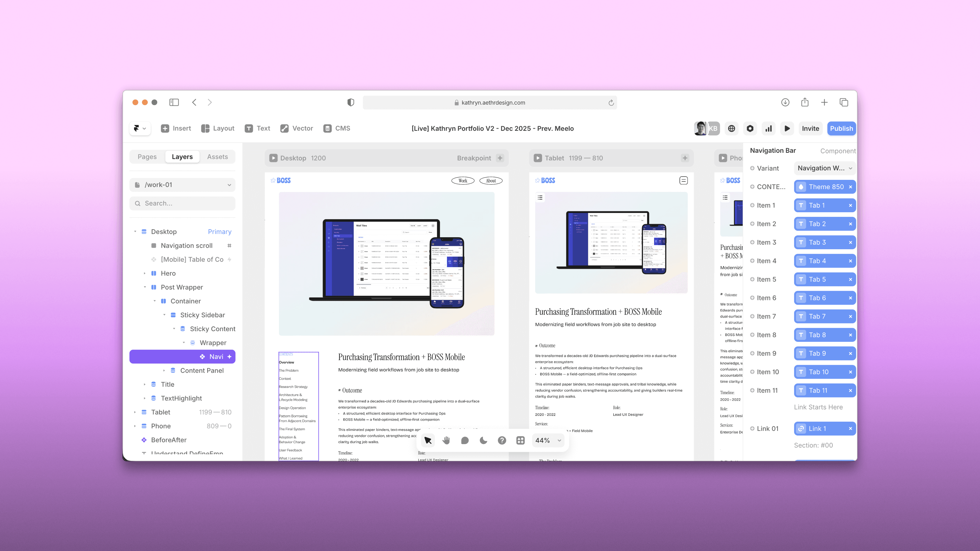Switch to the Assets tab
Screen dimensions: 980x551
click(x=217, y=157)
